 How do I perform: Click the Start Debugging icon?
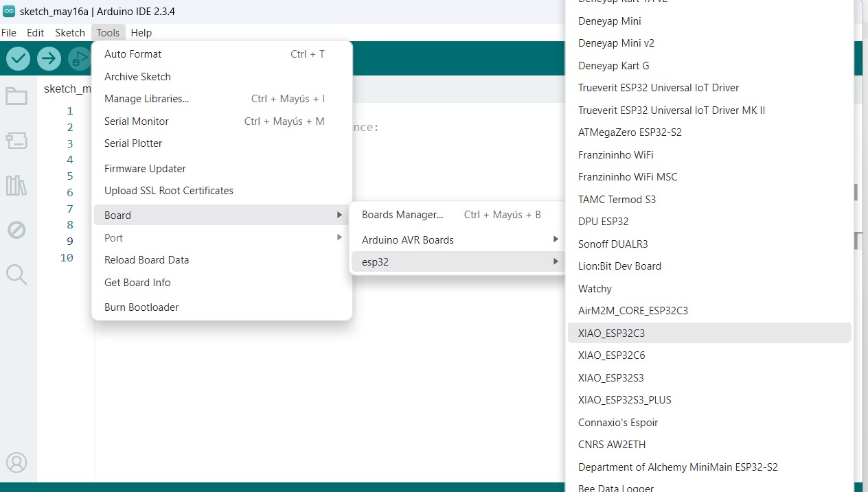pyautogui.click(x=80, y=58)
